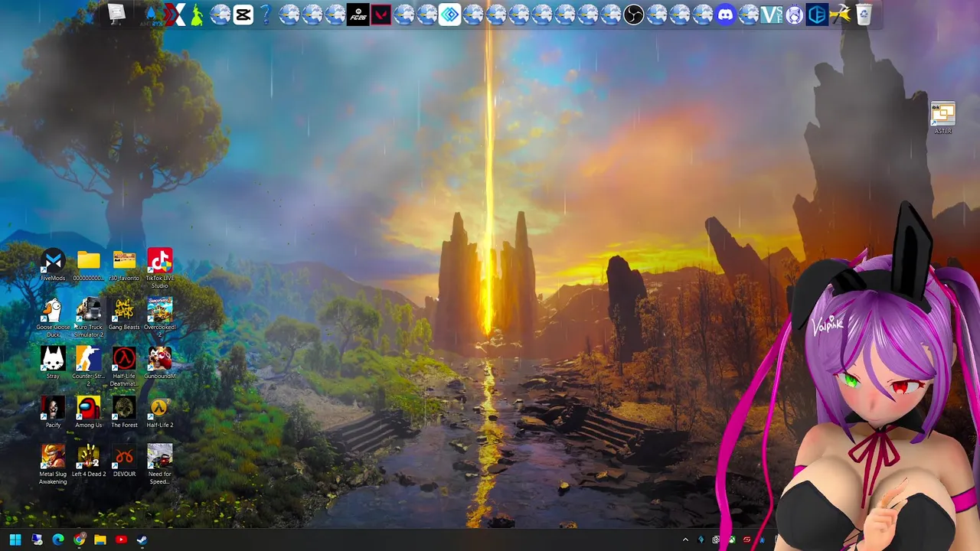
Task: Open the Overcooked! 2 shortcut
Action: [159, 317]
